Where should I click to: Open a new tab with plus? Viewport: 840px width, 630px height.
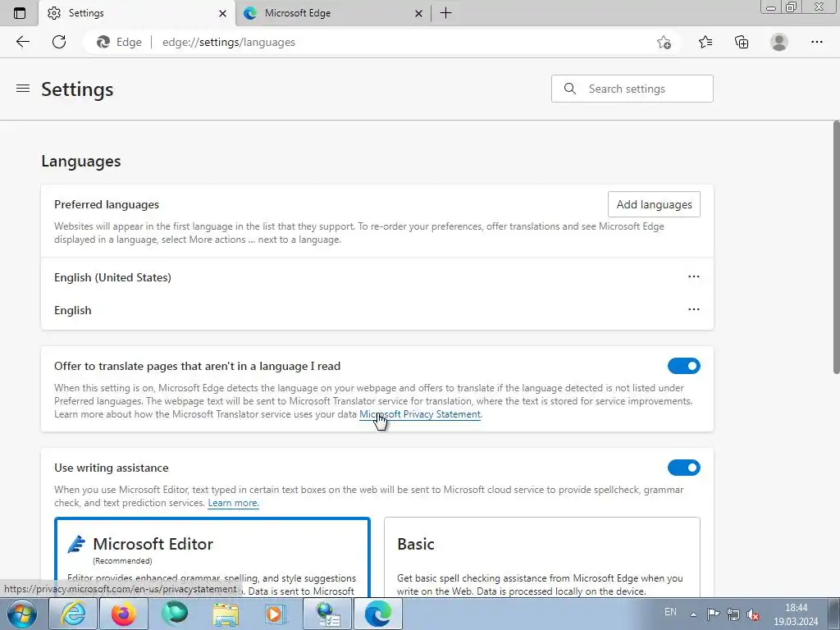click(445, 13)
